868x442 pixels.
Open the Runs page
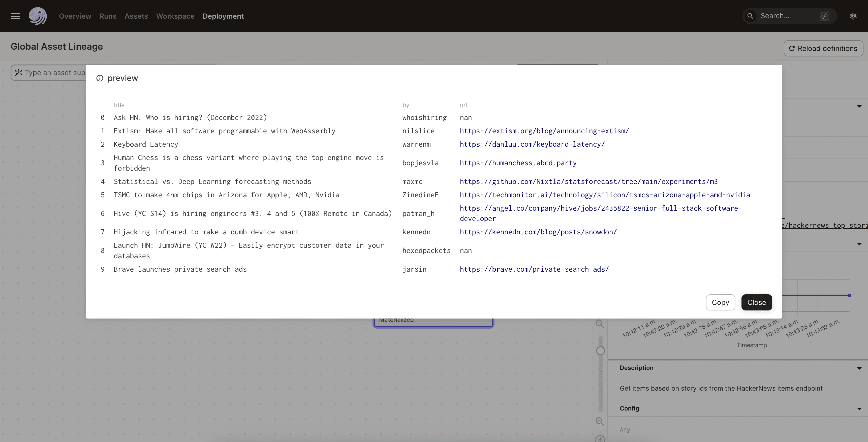coord(107,16)
